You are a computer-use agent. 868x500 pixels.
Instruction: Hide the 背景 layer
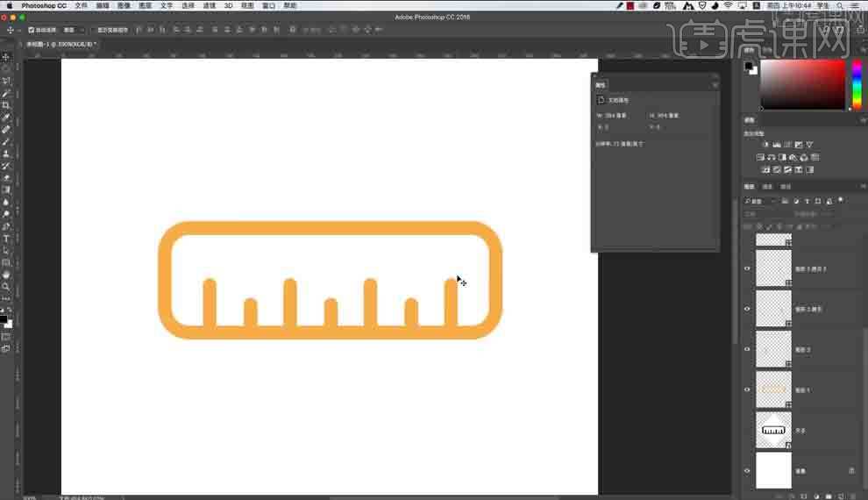(747, 471)
